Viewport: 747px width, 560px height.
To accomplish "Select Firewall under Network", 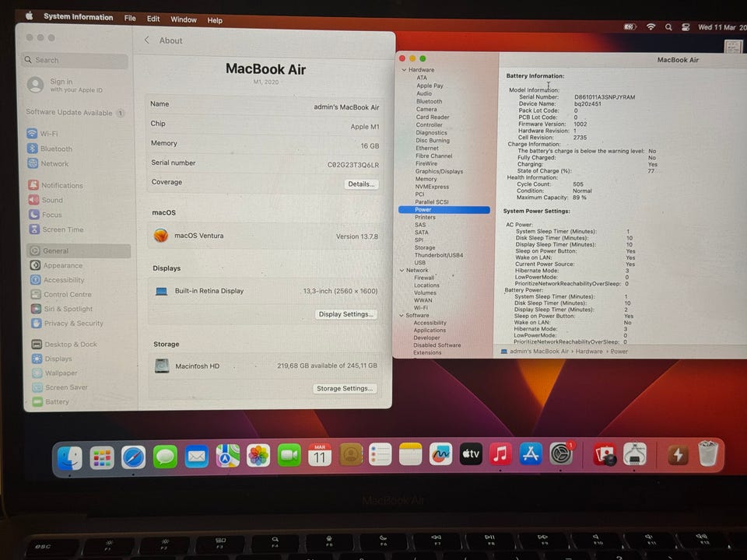I will click(424, 278).
